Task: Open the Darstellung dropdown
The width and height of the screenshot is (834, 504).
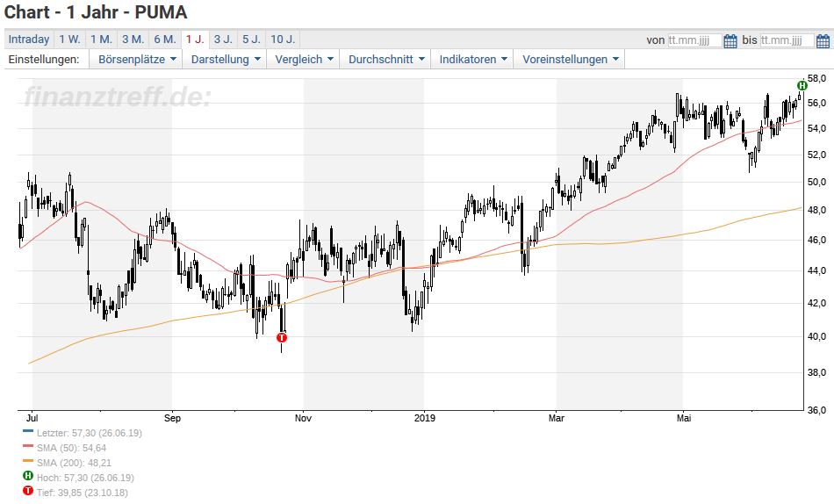Action: pos(225,60)
